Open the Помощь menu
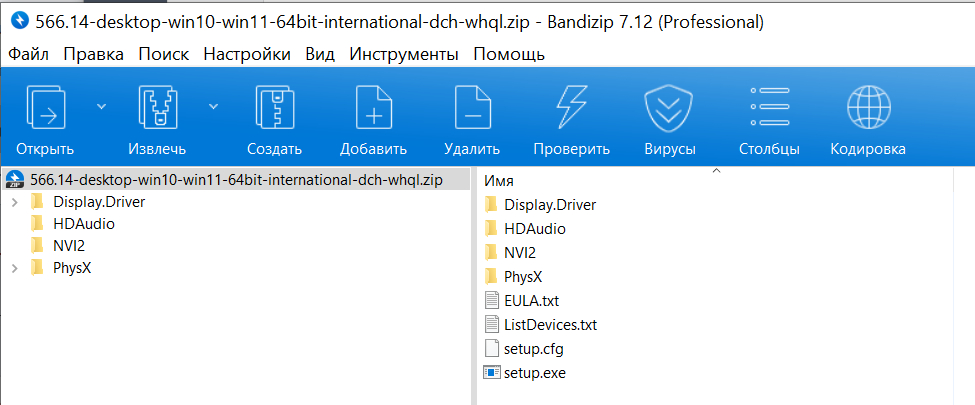Screen dimensions: 975x405 coord(509,54)
